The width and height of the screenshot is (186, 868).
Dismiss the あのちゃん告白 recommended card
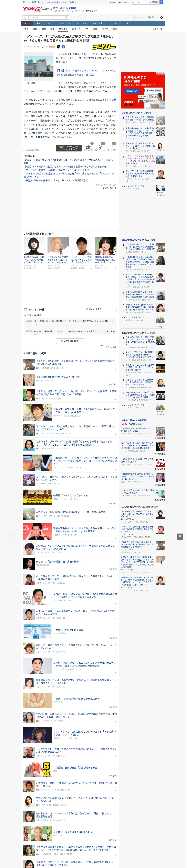click(44, 269)
